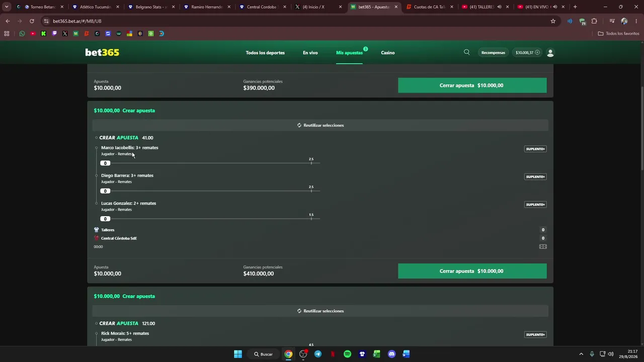Viewport: 644px width, 362px height.
Task: Switch to the Belgrano Stats browser tab
Action: (x=151, y=7)
